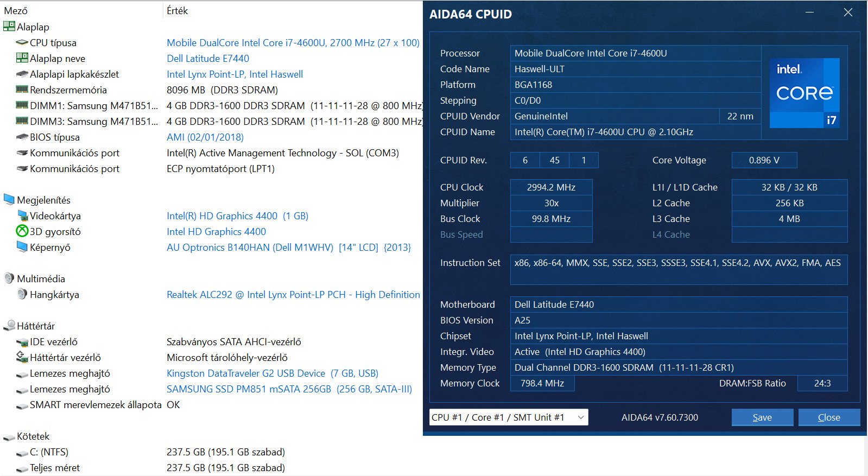Click the Core Voltage value 0.896 V

click(x=764, y=160)
